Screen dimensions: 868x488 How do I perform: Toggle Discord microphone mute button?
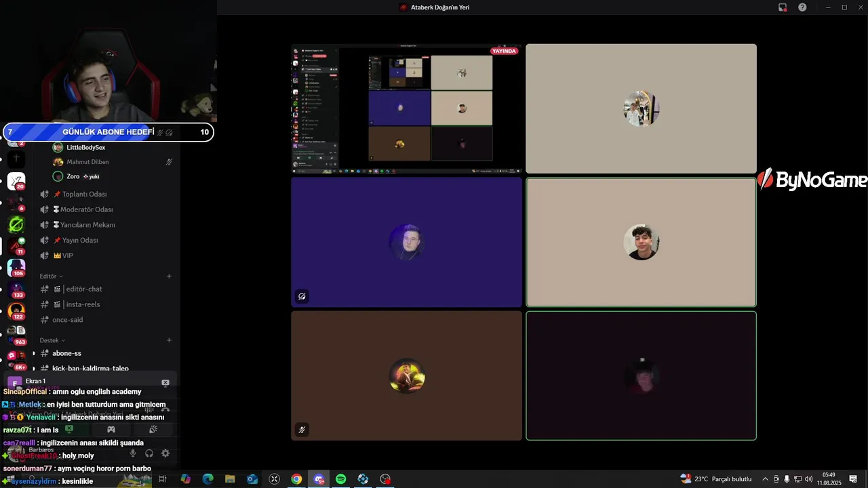click(133, 453)
